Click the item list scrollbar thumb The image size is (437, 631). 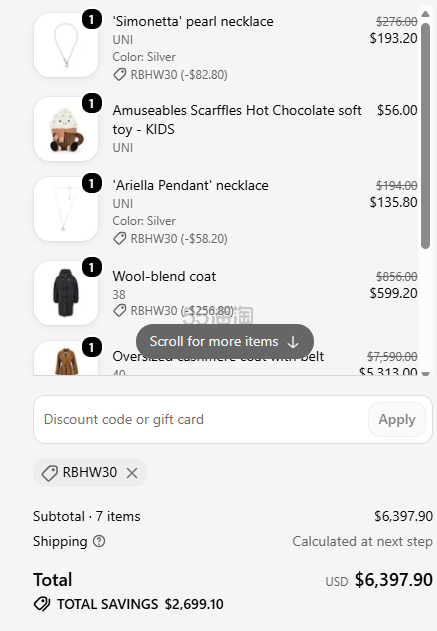[x=425, y=136]
